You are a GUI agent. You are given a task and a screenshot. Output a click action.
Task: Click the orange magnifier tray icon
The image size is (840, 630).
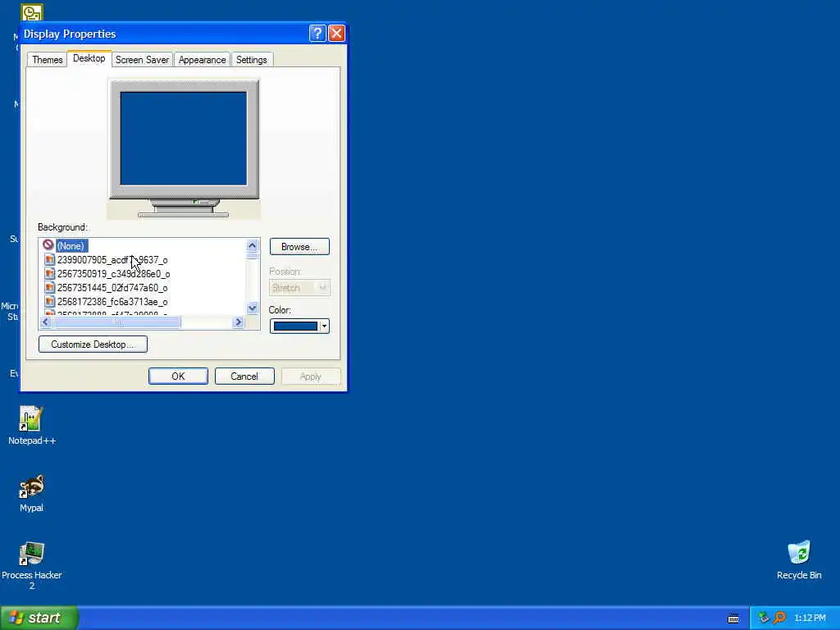pos(779,618)
